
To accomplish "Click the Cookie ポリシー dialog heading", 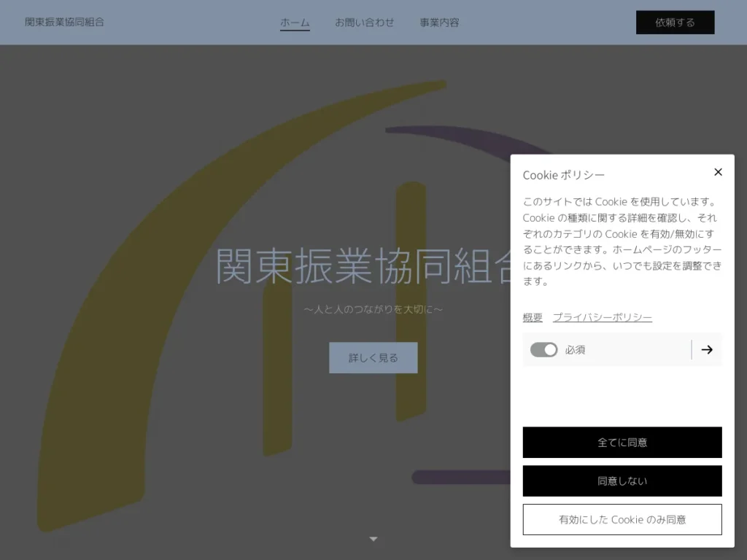I will [564, 175].
